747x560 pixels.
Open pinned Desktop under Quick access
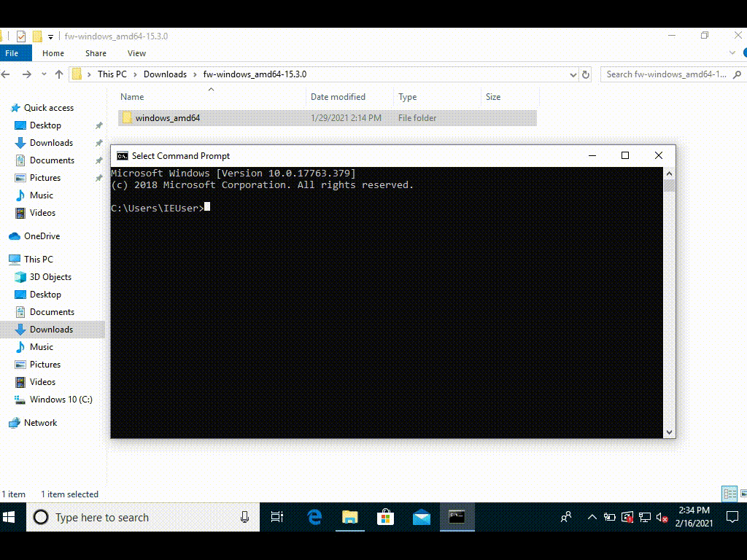(45, 125)
